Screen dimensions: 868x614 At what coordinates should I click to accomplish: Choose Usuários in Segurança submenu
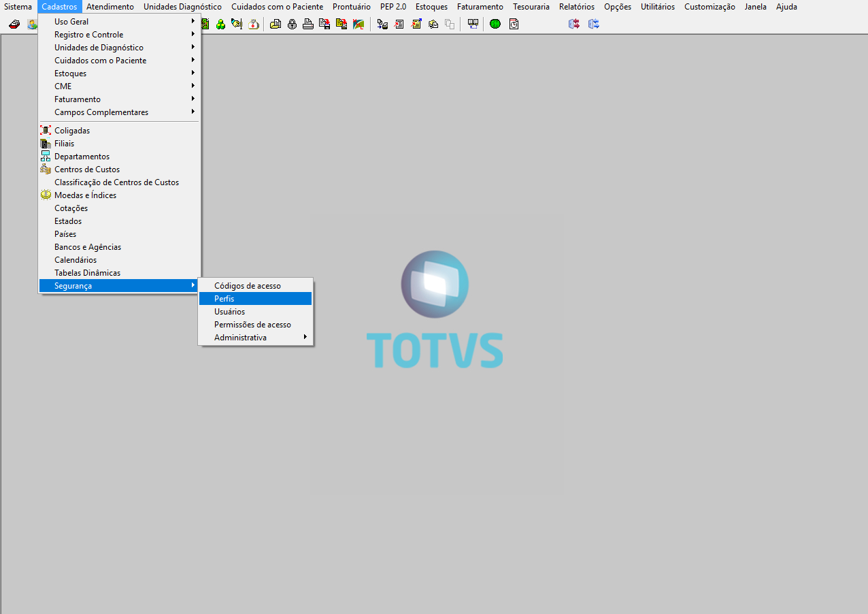pos(255,312)
